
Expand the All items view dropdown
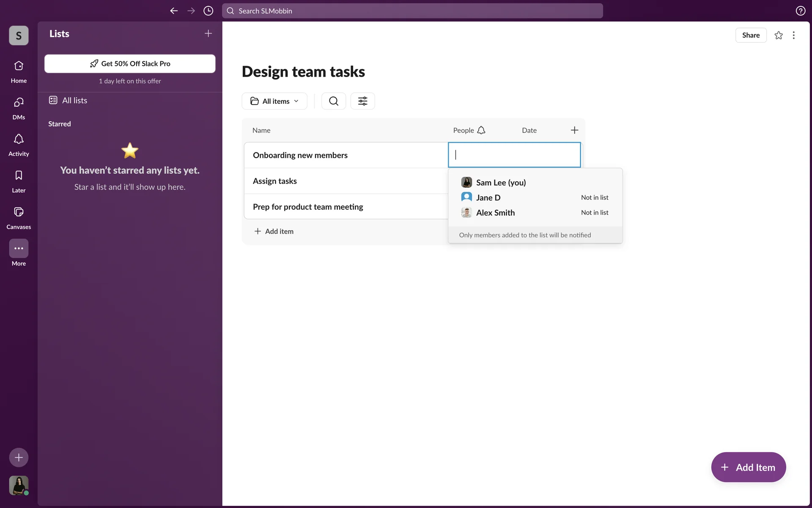coord(274,101)
